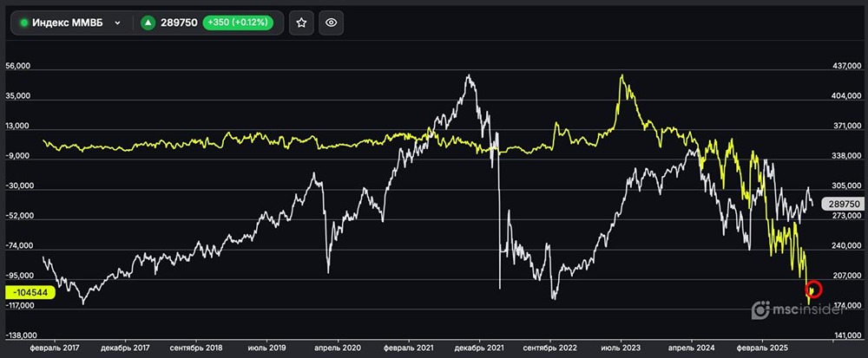868x358 pixels.
Task: Click the 289750 price value in header
Action: tap(179, 23)
